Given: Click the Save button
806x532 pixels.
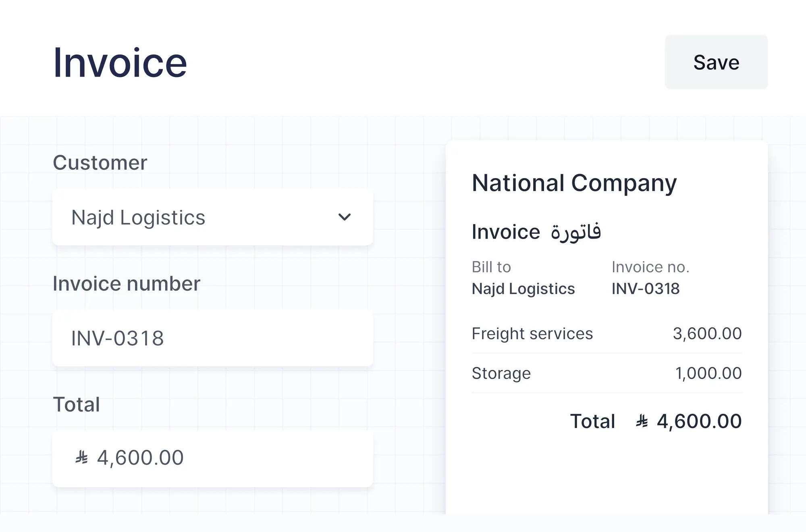Looking at the screenshot, I should pyautogui.click(x=716, y=62).
